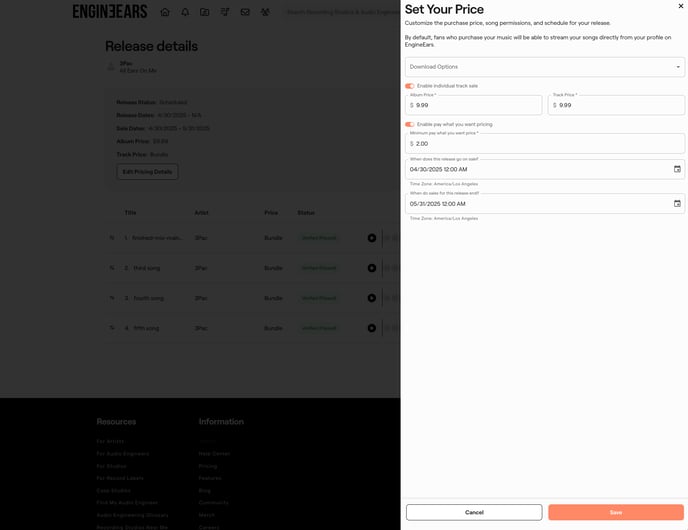Image resolution: width=688 pixels, height=530 pixels.
Task: Open calendar picker for sale end date
Action: [x=677, y=203]
